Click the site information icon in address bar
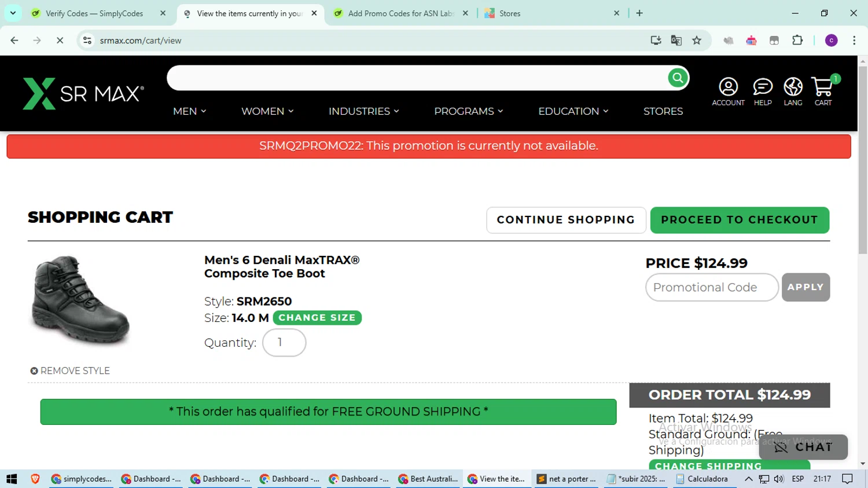 tap(87, 41)
